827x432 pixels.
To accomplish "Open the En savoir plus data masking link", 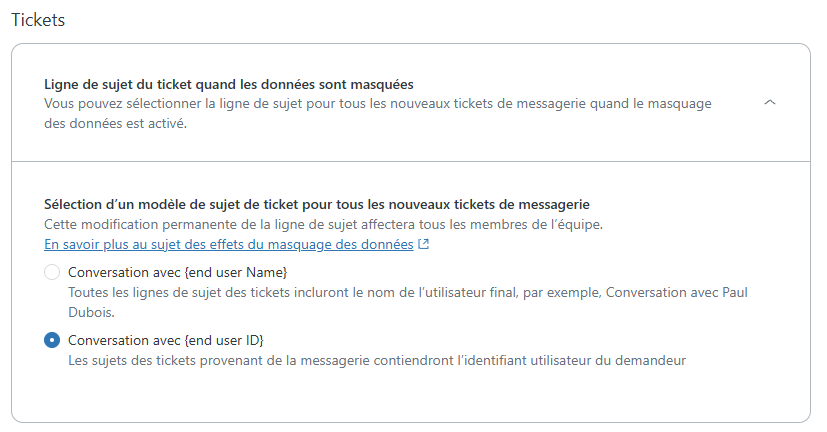I will tap(229, 244).
